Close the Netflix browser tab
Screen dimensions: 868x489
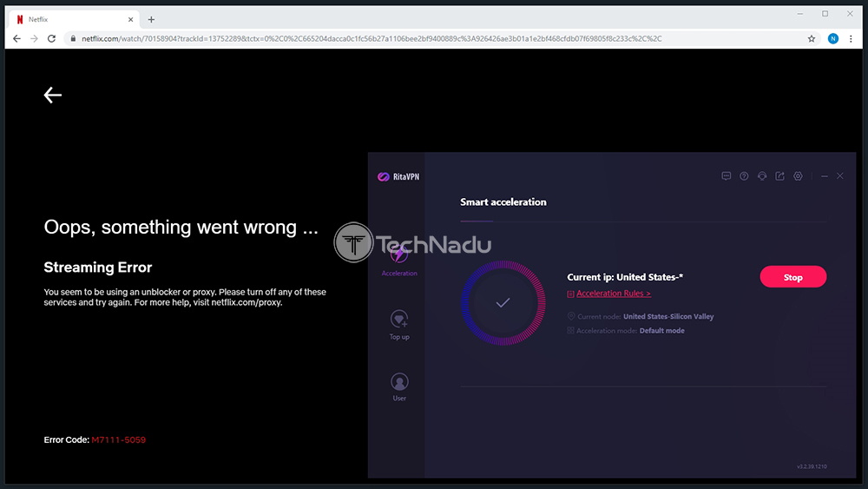coord(131,19)
